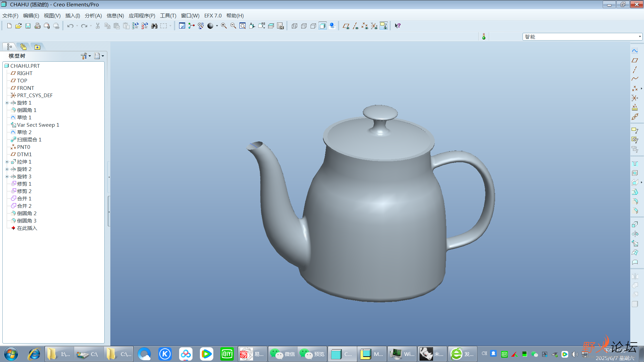Open the 视图(V) menu
The image size is (644, 362).
tap(52, 16)
